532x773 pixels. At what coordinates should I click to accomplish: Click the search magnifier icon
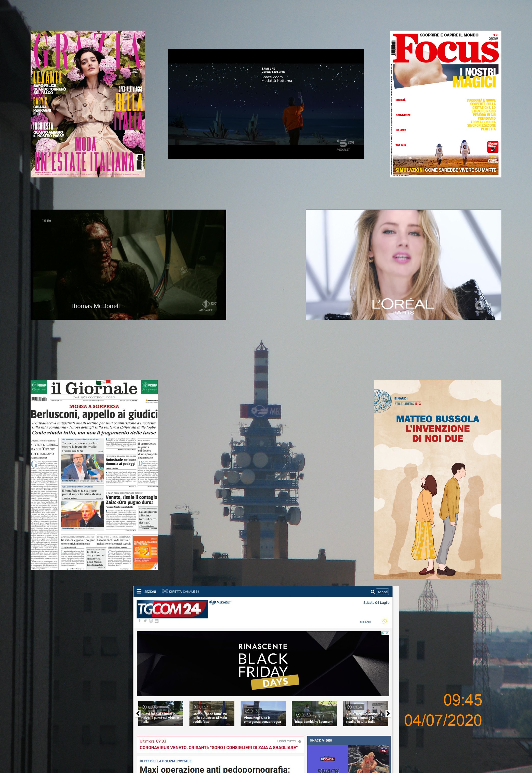pos(373,591)
